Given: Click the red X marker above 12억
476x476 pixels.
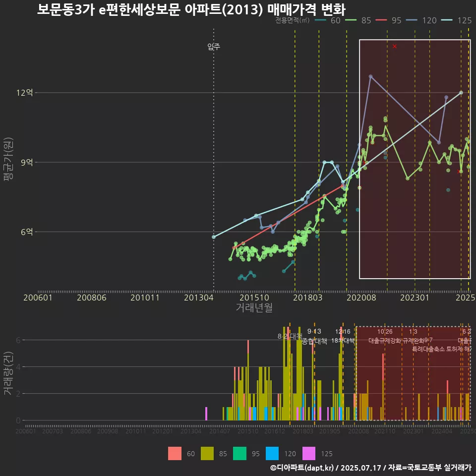Looking at the screenshot, I should 395,47.
